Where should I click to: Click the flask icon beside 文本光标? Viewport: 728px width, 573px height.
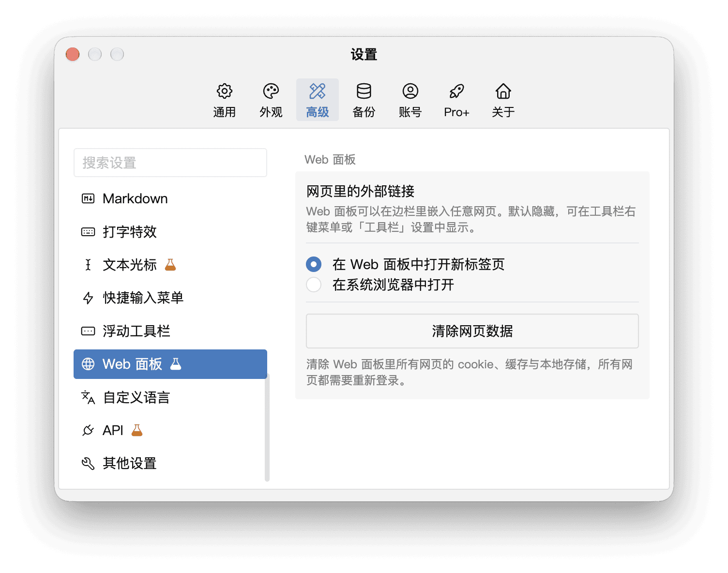coord(170,265)
